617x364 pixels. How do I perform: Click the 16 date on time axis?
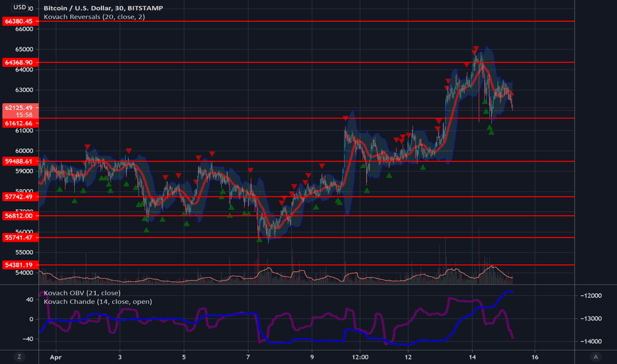535,357
